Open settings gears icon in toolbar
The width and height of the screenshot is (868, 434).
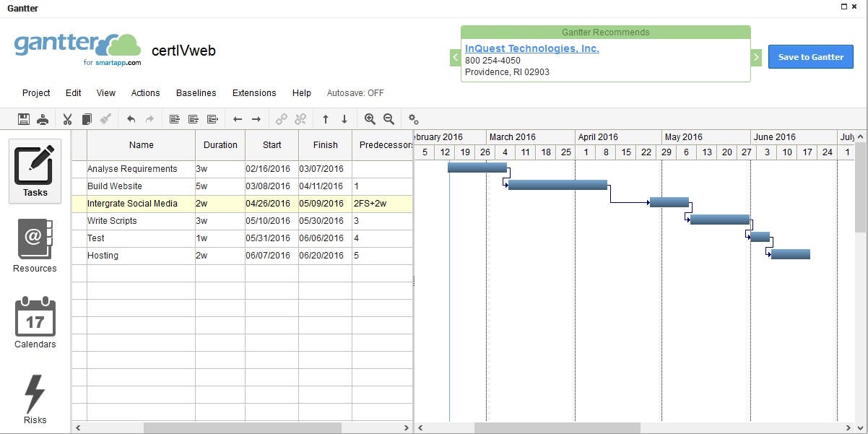point(414,119)
